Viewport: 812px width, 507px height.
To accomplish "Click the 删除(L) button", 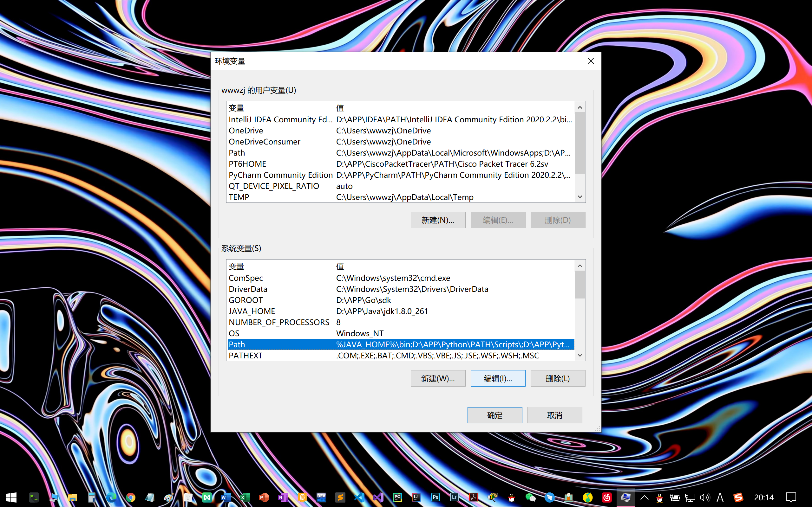I will 557,378.
